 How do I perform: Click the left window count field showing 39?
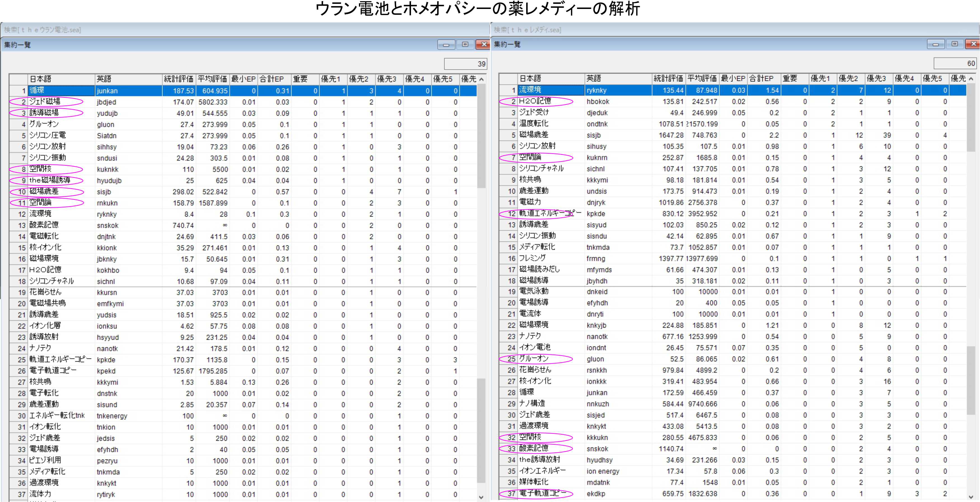[466, 64]
